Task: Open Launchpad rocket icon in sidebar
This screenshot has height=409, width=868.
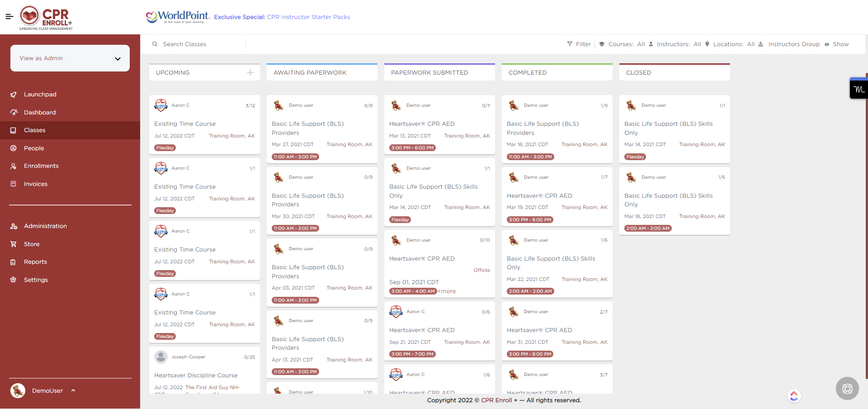Action: (14, 95)
